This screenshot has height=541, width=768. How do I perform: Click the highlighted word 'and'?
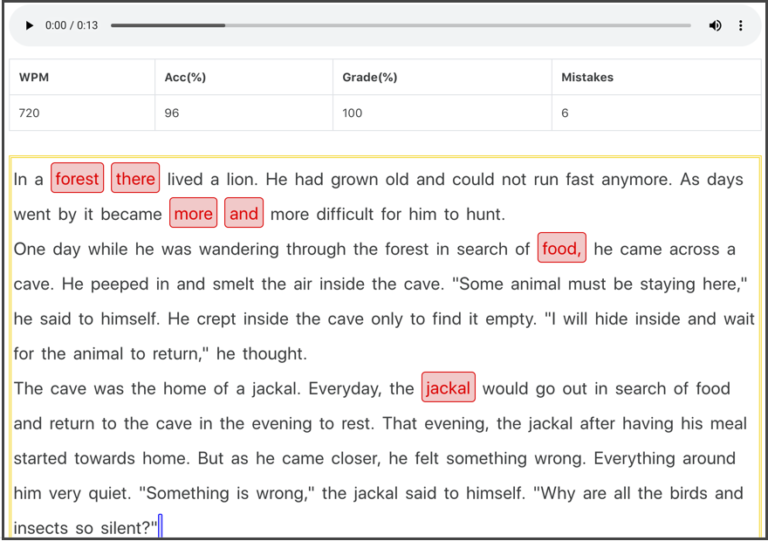click(244, 213)
